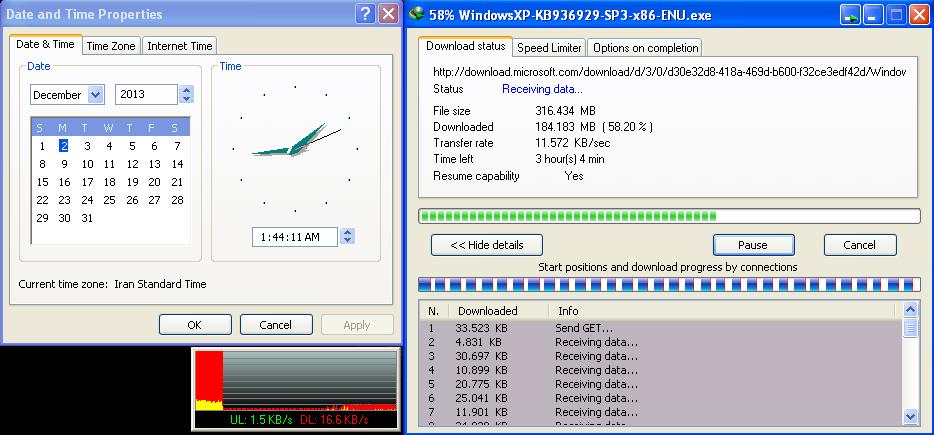Switch to the Date & Time tab
Screen dimensions: 934x435
coord(45,44)
